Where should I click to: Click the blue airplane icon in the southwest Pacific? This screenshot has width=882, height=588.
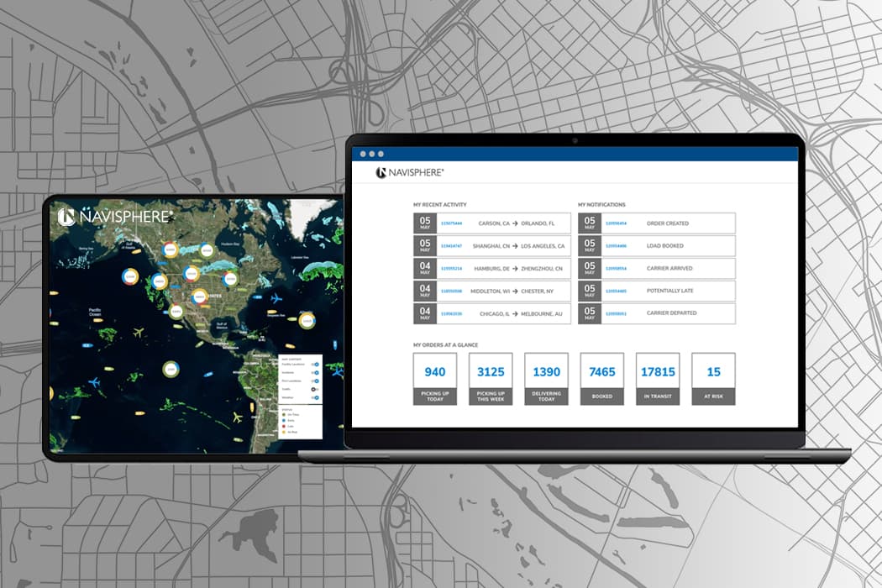94,383
